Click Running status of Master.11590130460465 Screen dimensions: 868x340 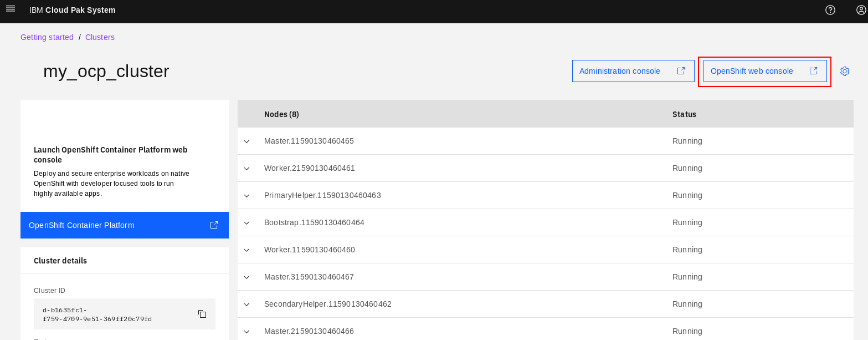[687, 141]
